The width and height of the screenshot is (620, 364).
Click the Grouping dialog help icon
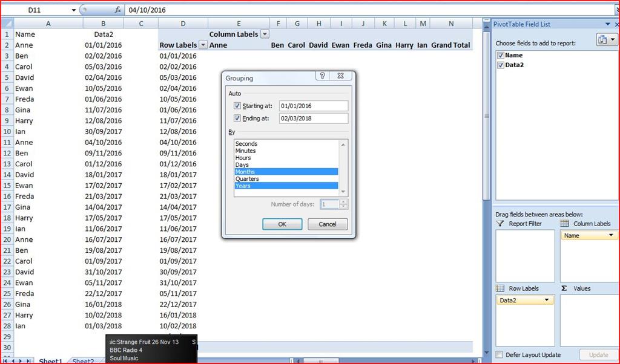(x=322, y=76)
